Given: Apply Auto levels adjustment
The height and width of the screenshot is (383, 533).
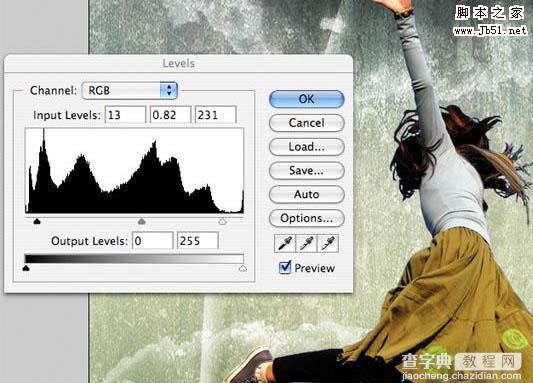Looking at the screenshot, I should coord(307,194).
